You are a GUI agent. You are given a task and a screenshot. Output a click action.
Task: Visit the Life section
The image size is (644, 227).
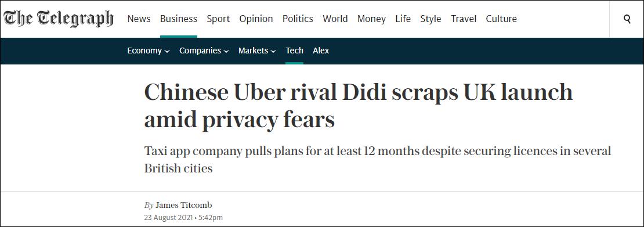403,19
